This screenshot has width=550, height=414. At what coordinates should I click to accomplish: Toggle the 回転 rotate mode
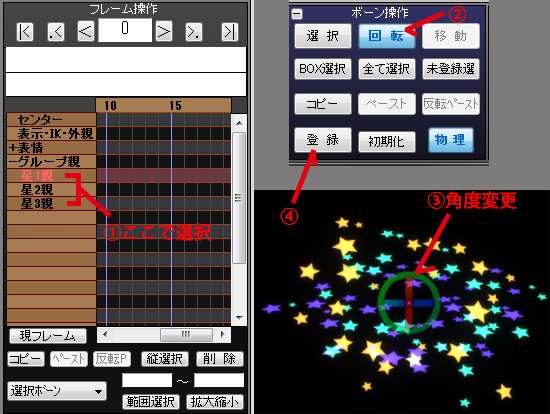[387, 36]
